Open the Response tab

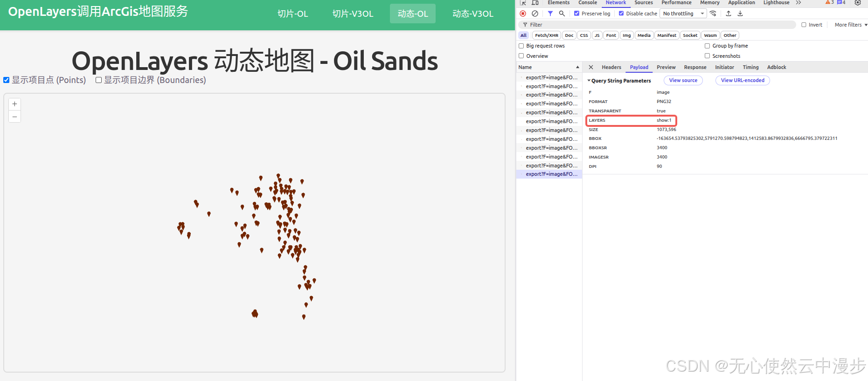[x=695, y=67]
